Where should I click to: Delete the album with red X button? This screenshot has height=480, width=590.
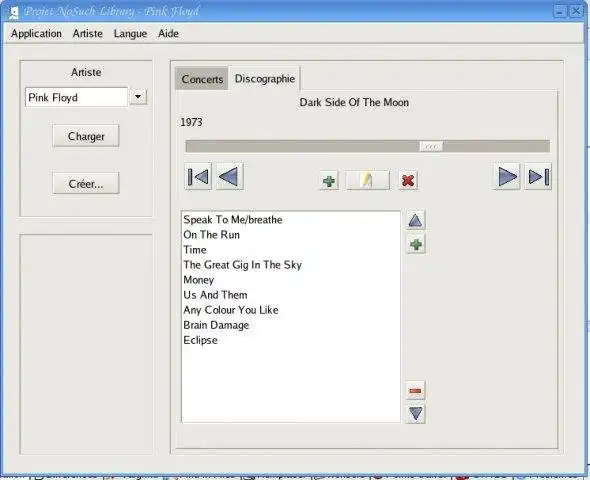[408, 181]
